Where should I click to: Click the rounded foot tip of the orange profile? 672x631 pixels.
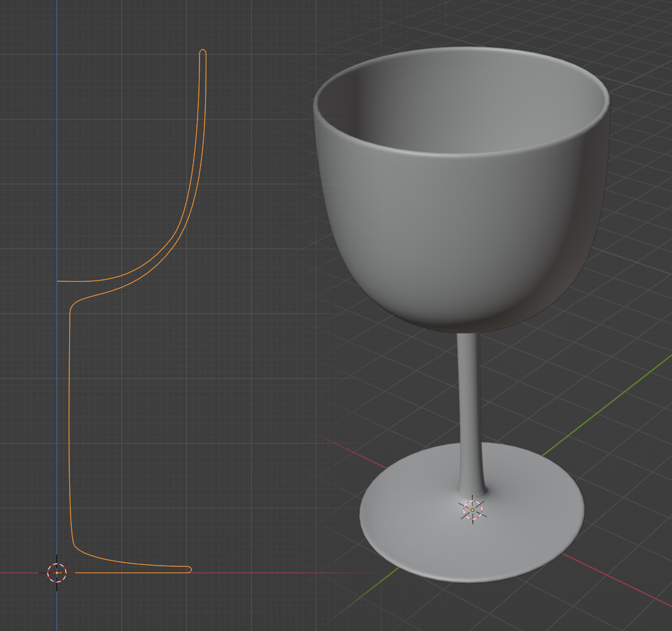click(189, 569)
